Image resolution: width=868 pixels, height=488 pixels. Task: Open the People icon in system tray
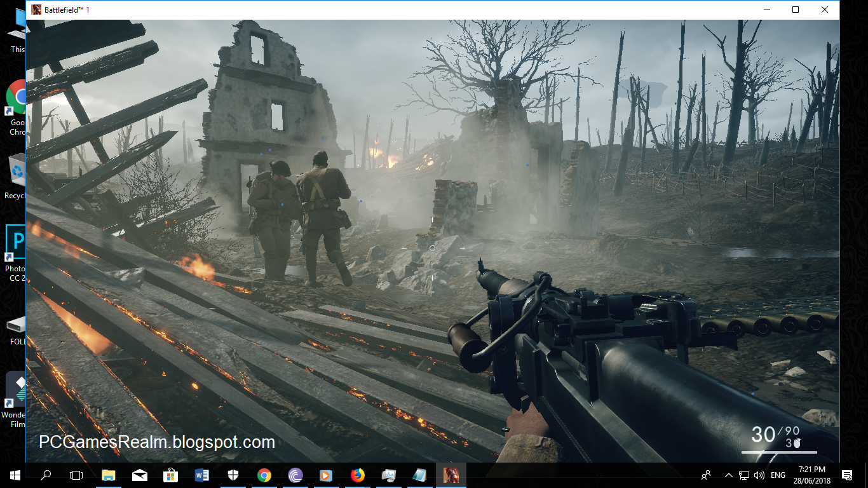coord(706,475)
